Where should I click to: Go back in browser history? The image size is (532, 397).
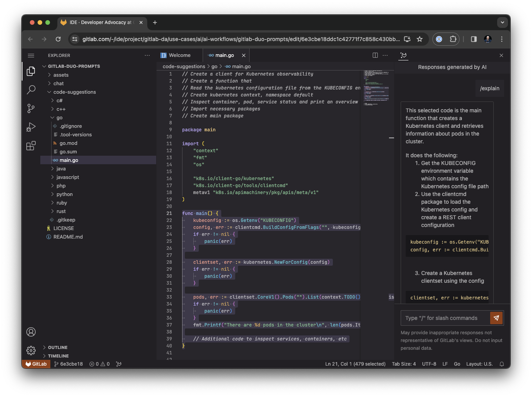[30, 39]
